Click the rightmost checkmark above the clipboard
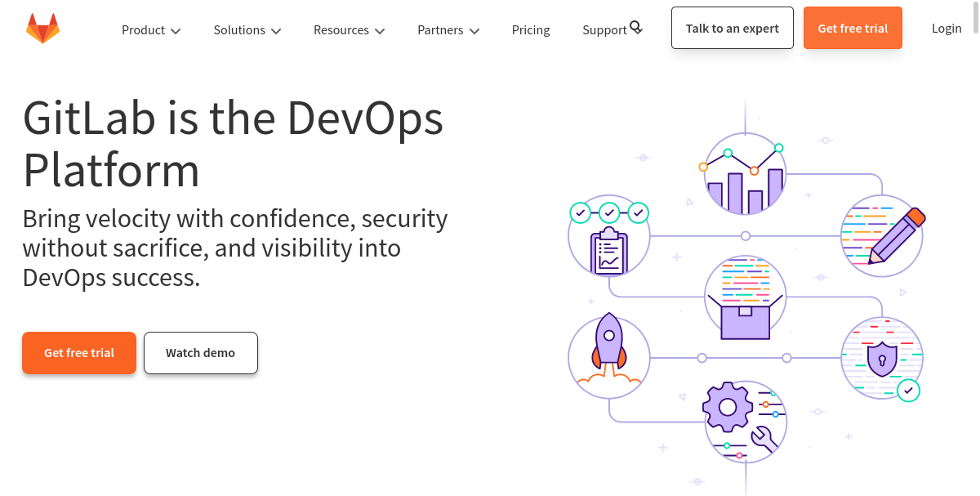The width and height of the screenshot is (980, 496). point(638,213)
